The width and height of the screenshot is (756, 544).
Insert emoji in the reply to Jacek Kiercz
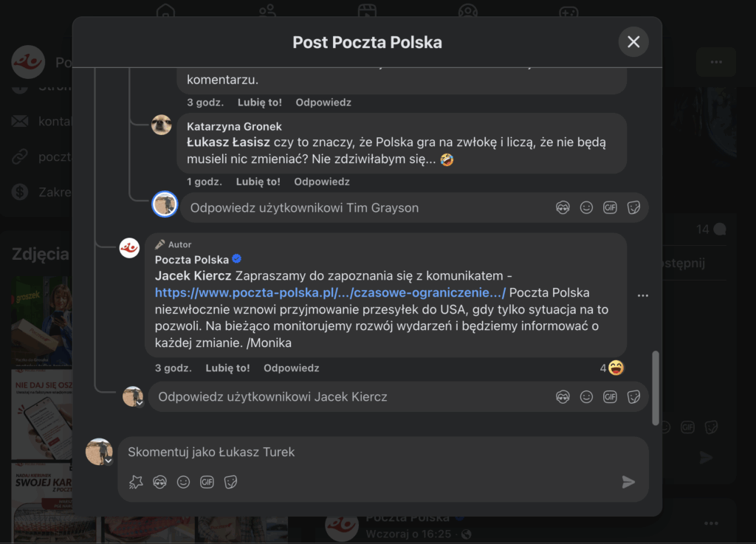coord(586,397)
